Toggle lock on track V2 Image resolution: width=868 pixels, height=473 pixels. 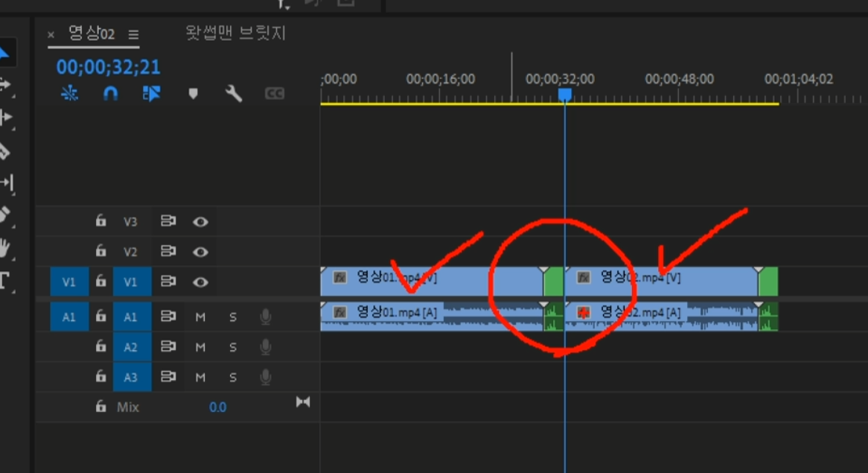[100, 251]
